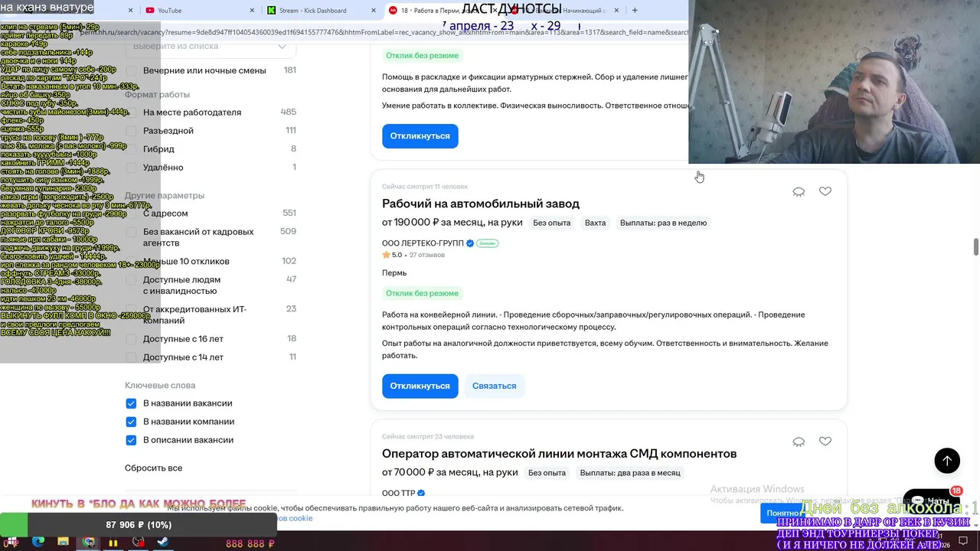Viewport: 980px width, 551px height.
Task: Open File Explorer from the taskbar
Action: click(63, 542)
